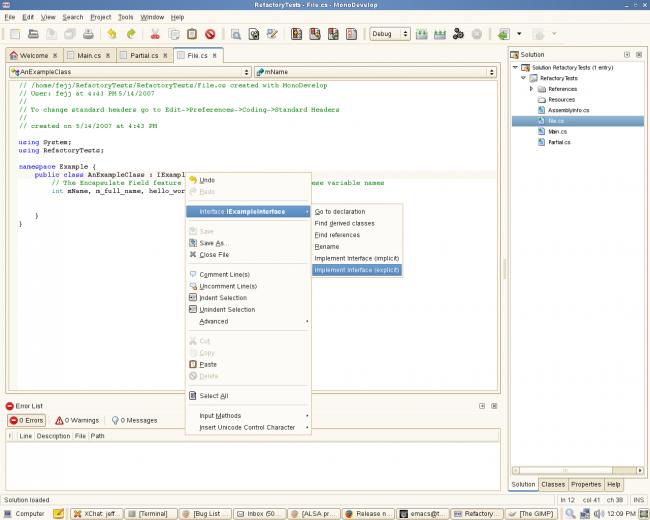Collapse the Refactory Tests project node
This screenshot has width=650, height=520.
[523, 78]
